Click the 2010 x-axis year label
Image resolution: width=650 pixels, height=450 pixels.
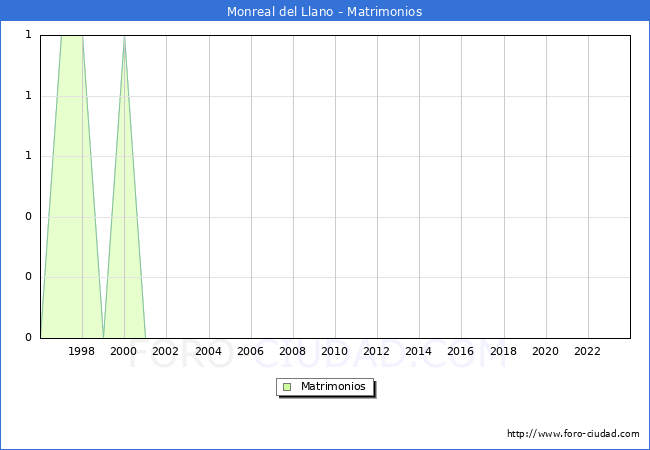[x=334, y=352]
